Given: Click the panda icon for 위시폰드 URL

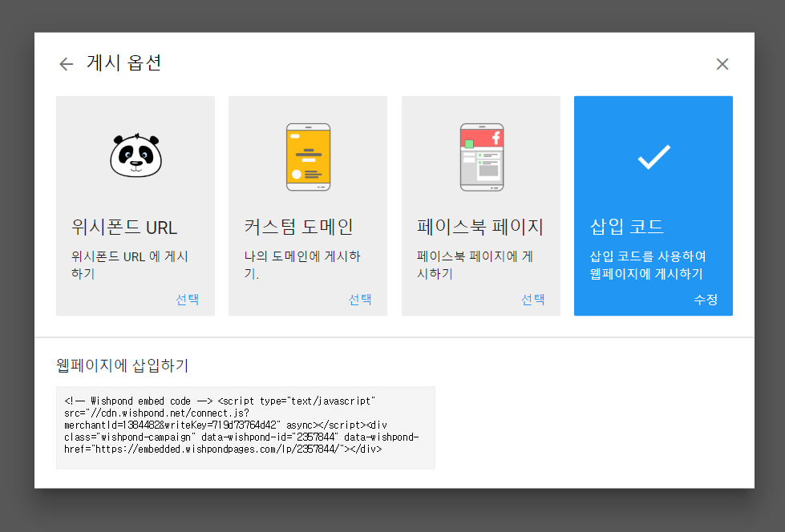Looking at the screenshot, I should 136,155.
